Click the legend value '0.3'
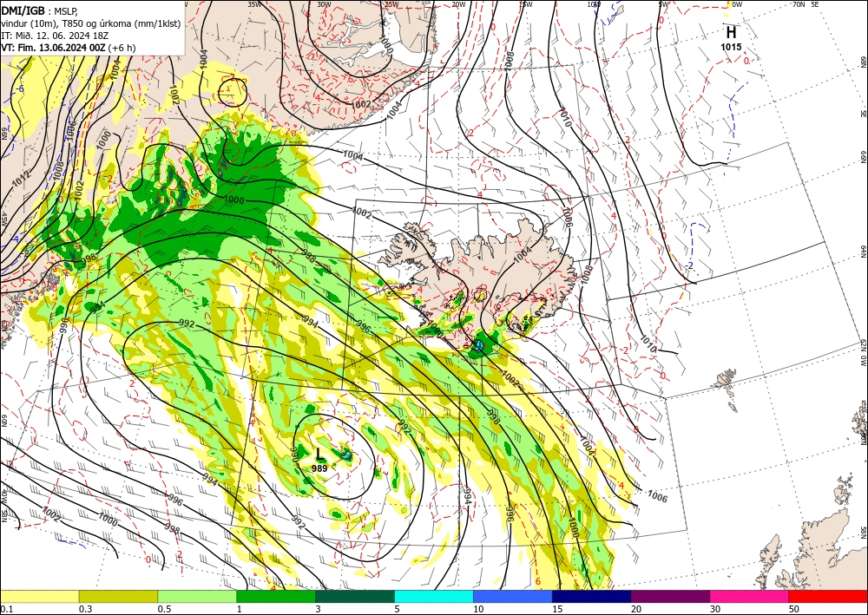The image size is (868, 615). [x=85, y=609]
